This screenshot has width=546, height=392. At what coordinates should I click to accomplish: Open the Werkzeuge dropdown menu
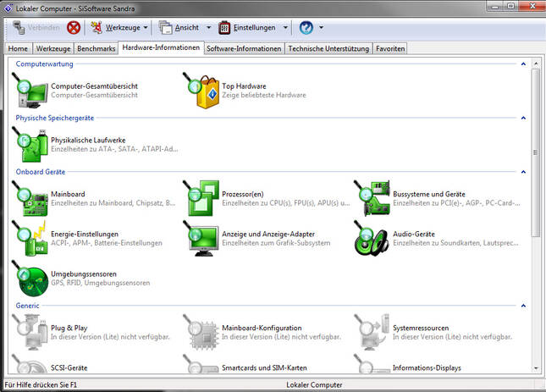(146, 27)
